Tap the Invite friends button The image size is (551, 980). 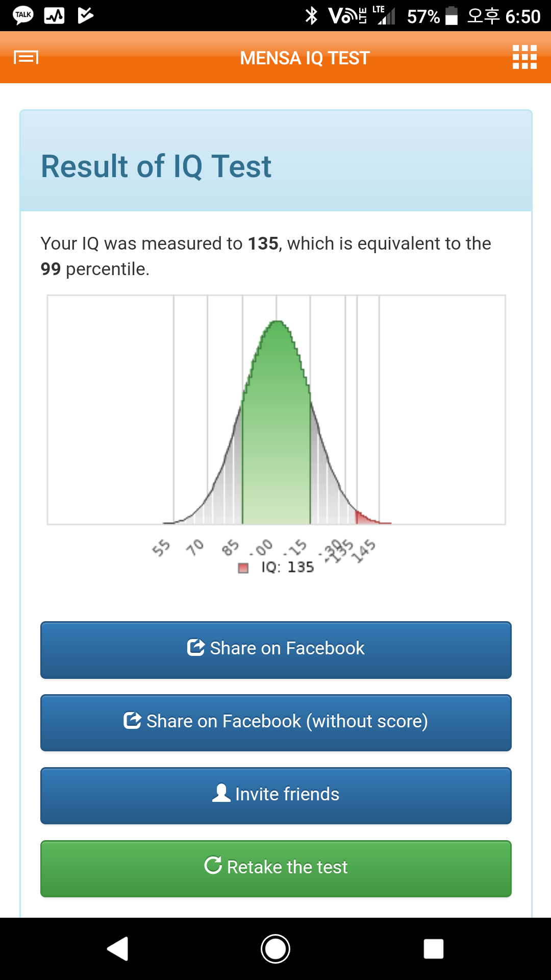click(276, 795)
